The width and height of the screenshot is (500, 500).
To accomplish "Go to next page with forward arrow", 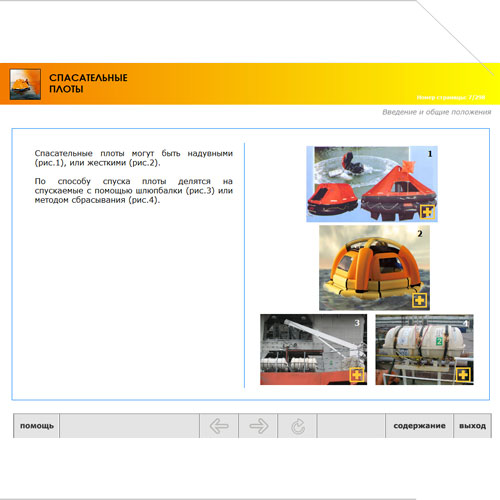I will [x=258, y=426].
